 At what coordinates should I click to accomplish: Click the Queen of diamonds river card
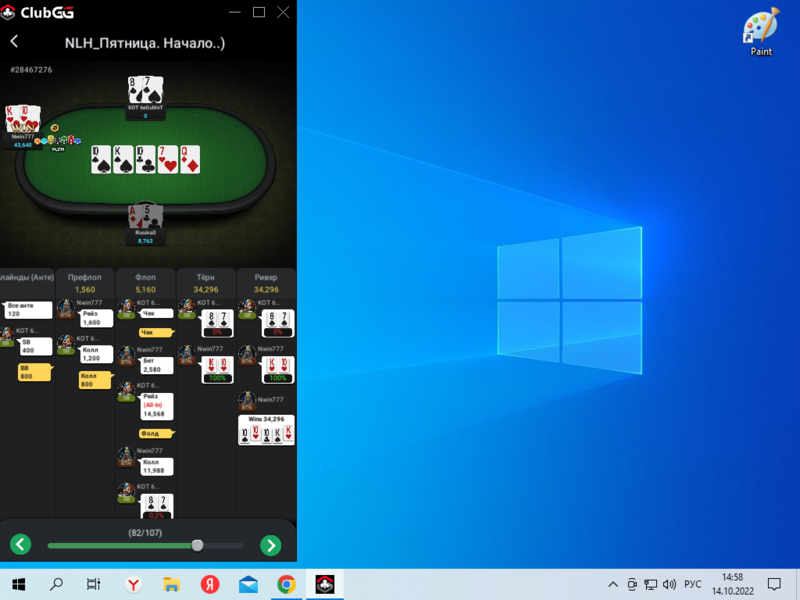pos(189,159)
